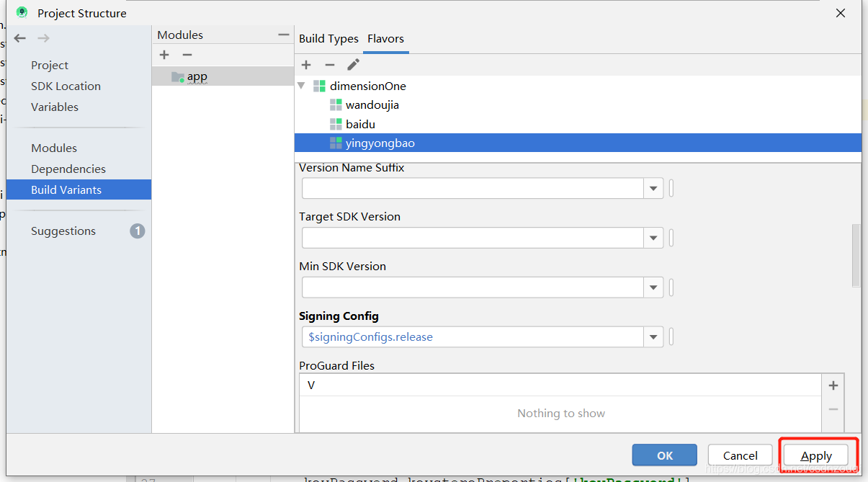
Task: Open the Project section in sidebar
Action: (x=50, y=65)
